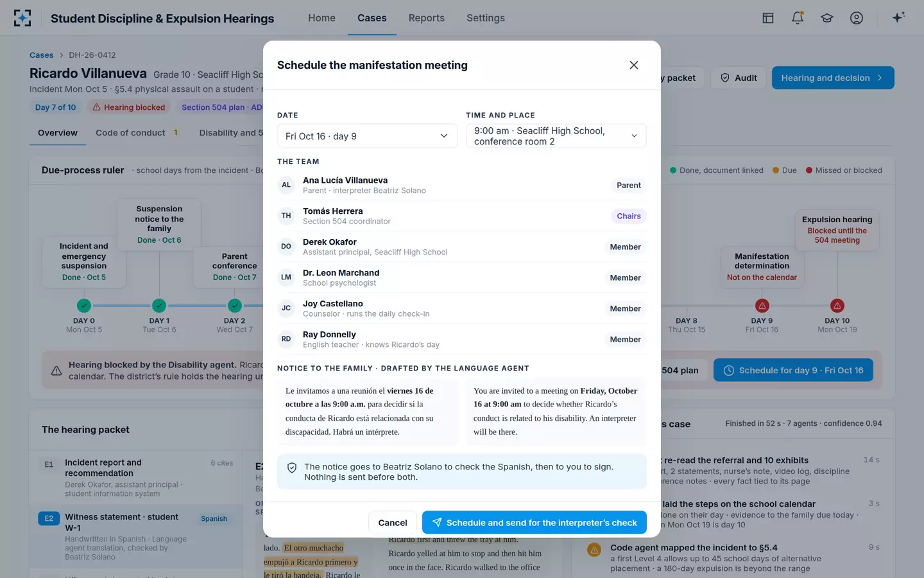The image size is (924, 578).
Task: Change Derek Okafor's Member role
Action: (x=625, y=247)
